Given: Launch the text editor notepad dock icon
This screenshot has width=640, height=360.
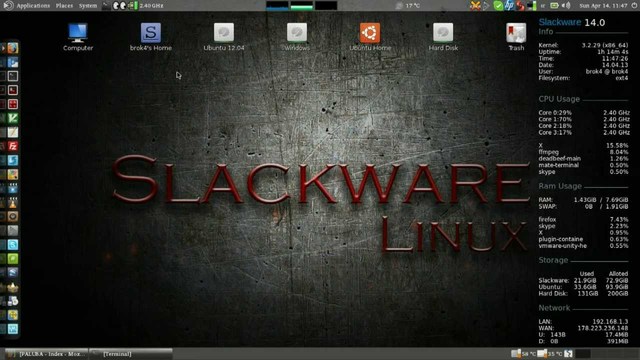Looking at the screenshot, I should pos(13,132).
